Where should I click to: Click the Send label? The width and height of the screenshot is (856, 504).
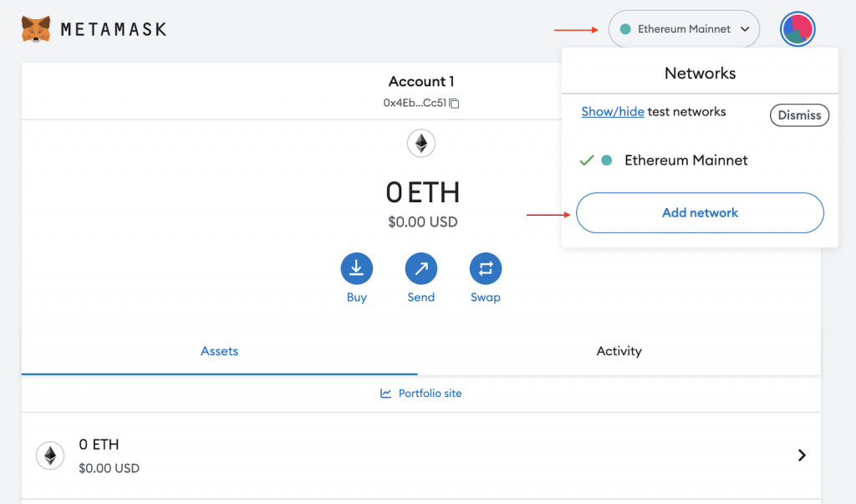pyautogui.click(x=421, y=298)
